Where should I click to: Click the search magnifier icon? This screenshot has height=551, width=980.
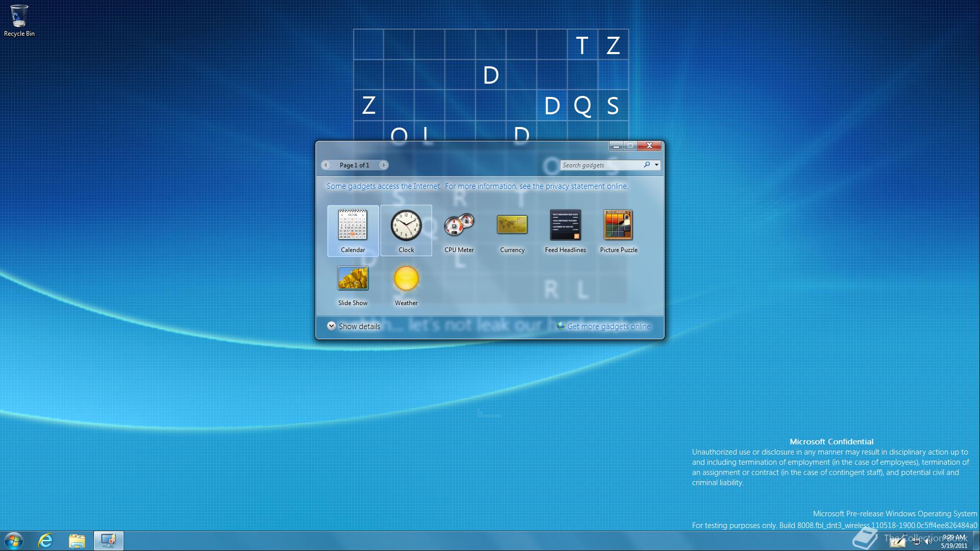pos(647,165)
